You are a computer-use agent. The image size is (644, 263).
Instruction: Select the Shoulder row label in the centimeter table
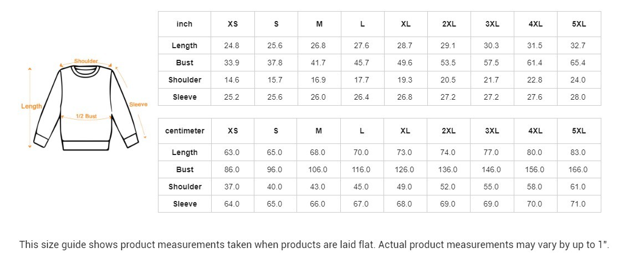[x=185, y=187]
